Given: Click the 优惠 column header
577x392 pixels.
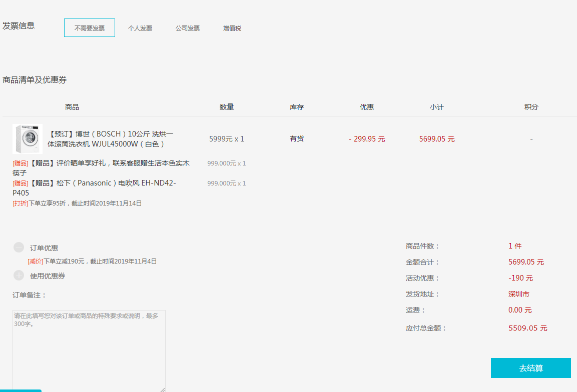Looking at the screenshot, I should (x=367, y=107).
